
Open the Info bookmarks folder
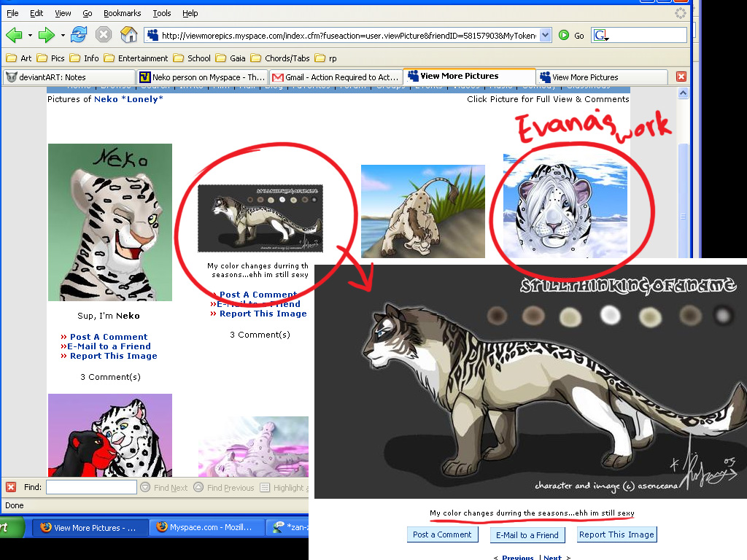(x=85, y=58)
